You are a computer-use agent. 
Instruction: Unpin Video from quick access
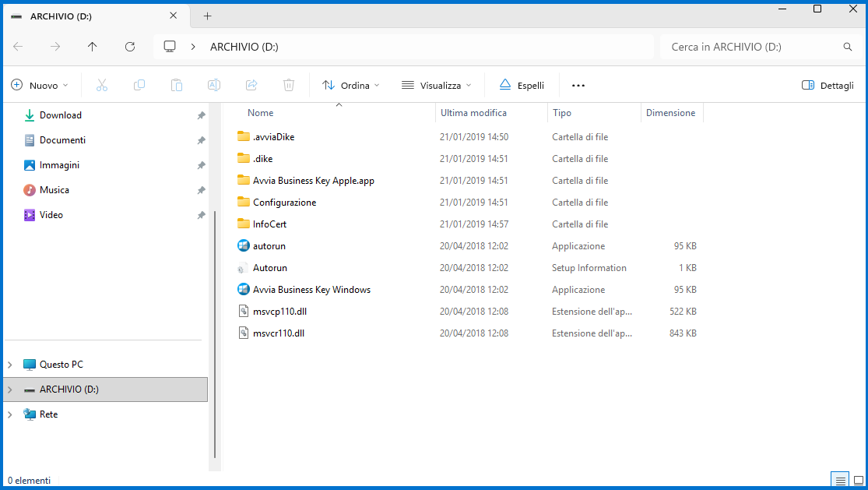[x=201, y=215]
